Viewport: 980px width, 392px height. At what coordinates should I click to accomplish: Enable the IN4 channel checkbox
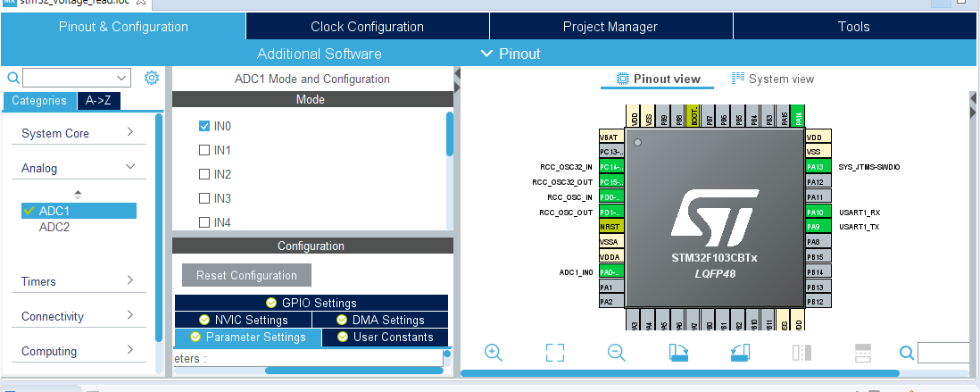coord(203,222)
